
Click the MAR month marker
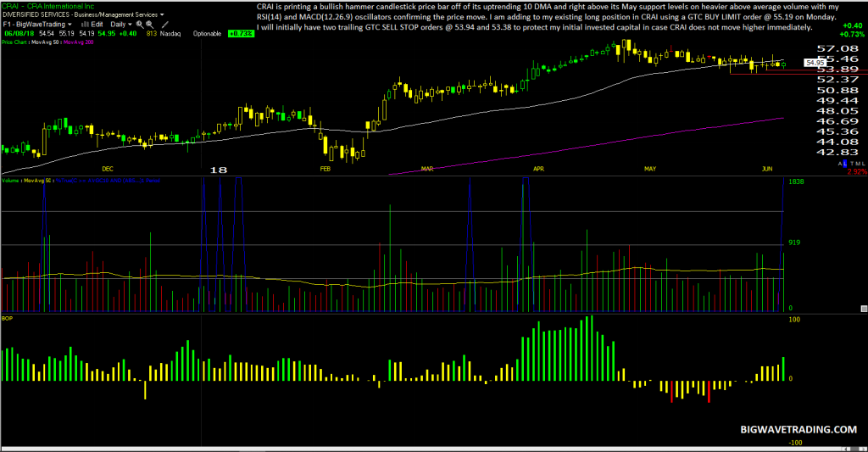(x=427, y=169)
